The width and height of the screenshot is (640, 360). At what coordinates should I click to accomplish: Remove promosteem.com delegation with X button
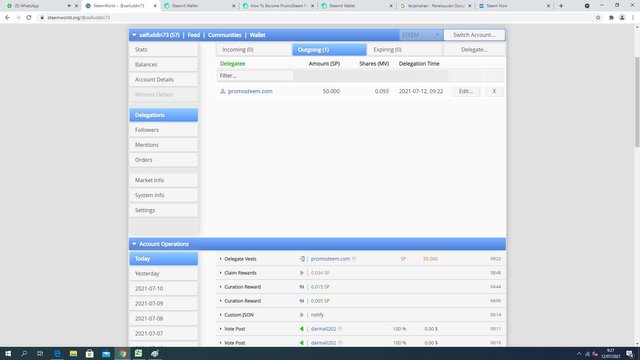point(494,91)
